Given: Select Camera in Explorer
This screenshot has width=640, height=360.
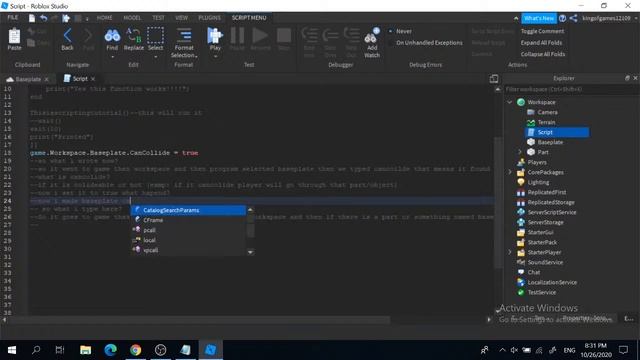Looking at the screenshot, I should (x=547, y=112).
